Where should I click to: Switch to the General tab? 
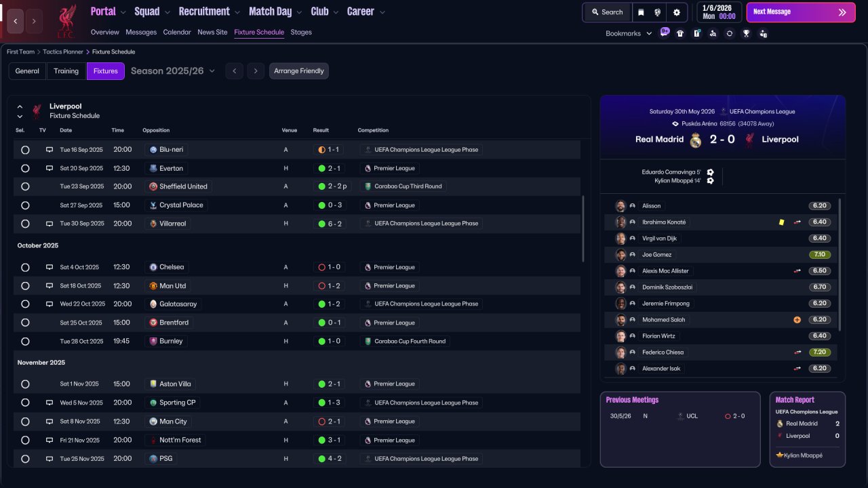(x=27, y=71)
